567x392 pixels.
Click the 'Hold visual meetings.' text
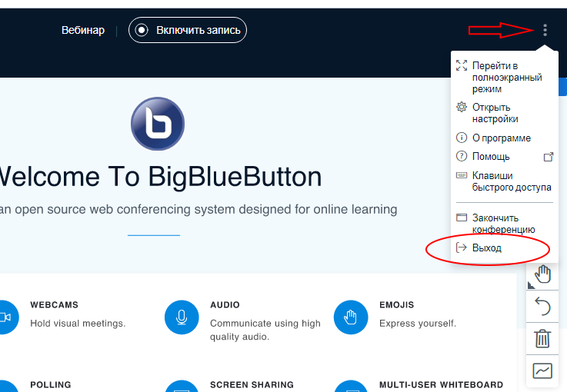pos(78,324)
